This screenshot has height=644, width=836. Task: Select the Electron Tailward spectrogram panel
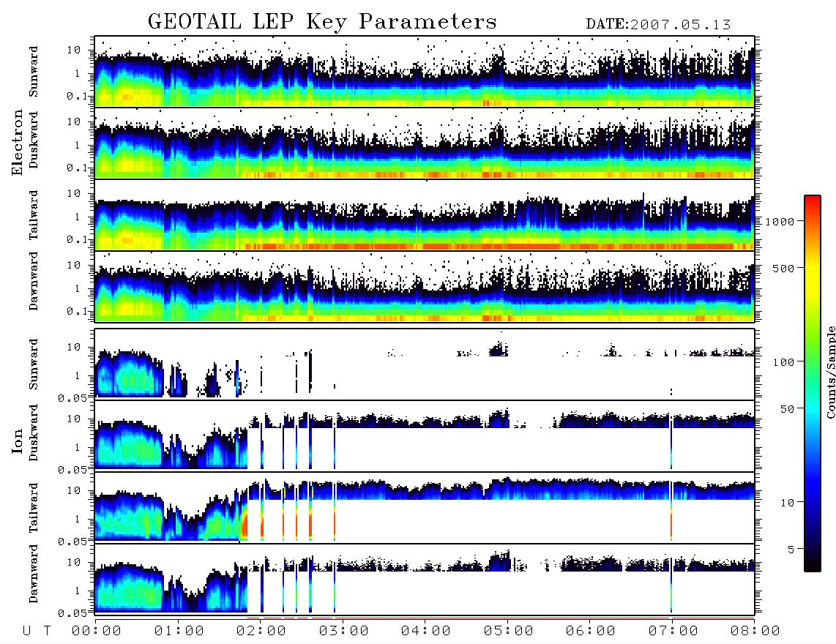click(x=425, y=215)
